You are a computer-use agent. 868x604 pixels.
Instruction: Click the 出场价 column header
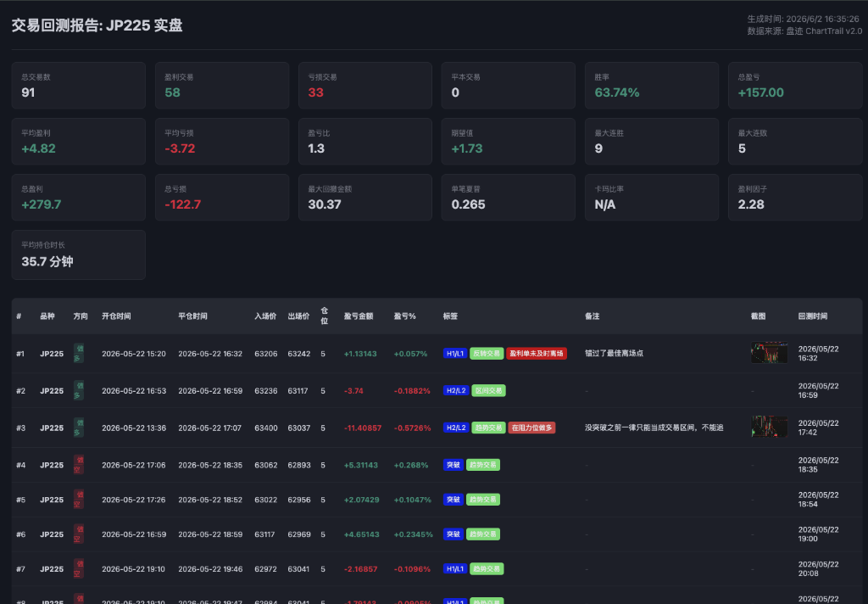298,316
